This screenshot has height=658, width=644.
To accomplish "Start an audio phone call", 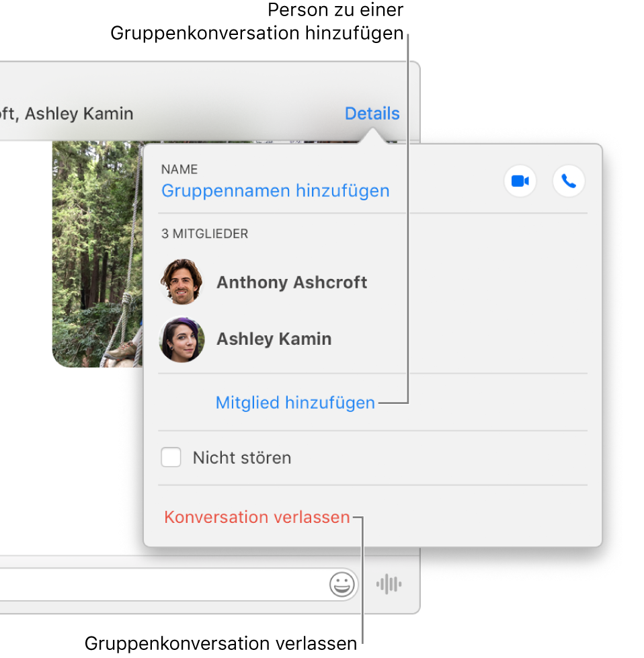I will click(569, 181).
